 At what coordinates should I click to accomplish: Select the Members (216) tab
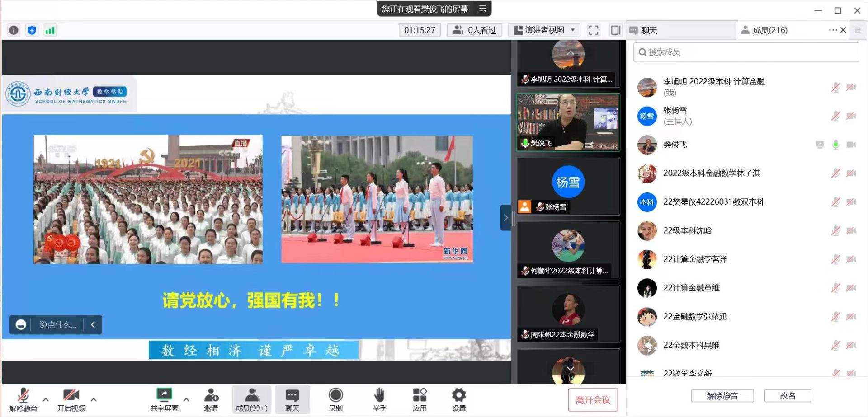[x=769, y=30]
